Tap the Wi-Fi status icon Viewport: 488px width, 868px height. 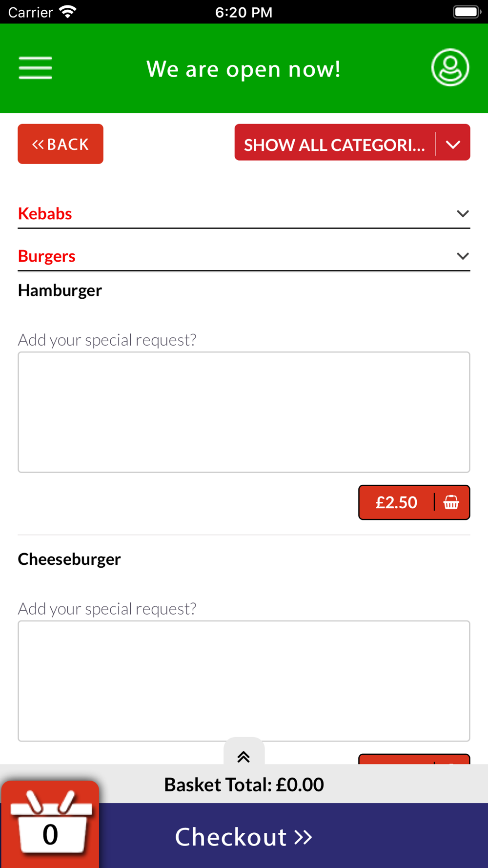(x=68, y=12)
